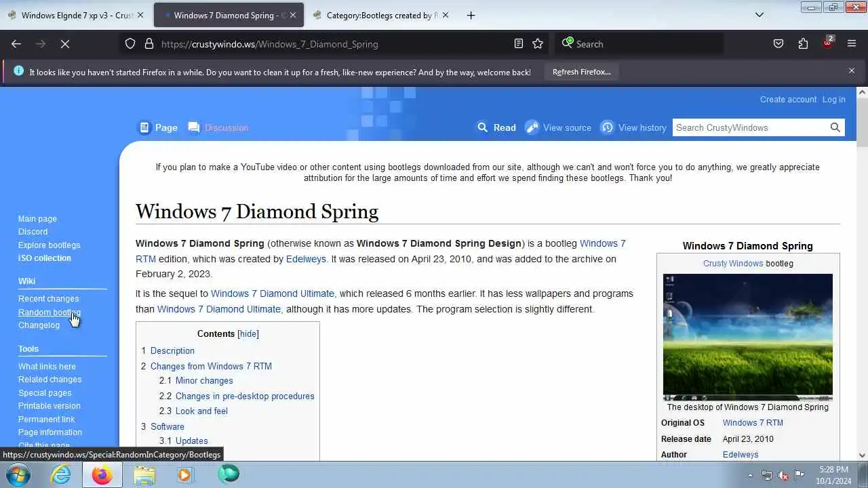
Task: Open Special pages in the sidebar
Action: pyautogui.click(x=45, y=393)
